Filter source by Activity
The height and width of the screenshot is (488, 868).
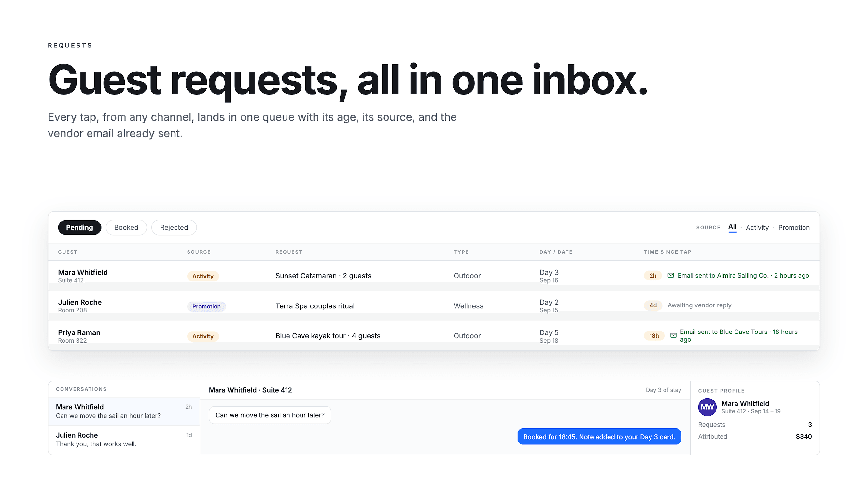(757, 228)
